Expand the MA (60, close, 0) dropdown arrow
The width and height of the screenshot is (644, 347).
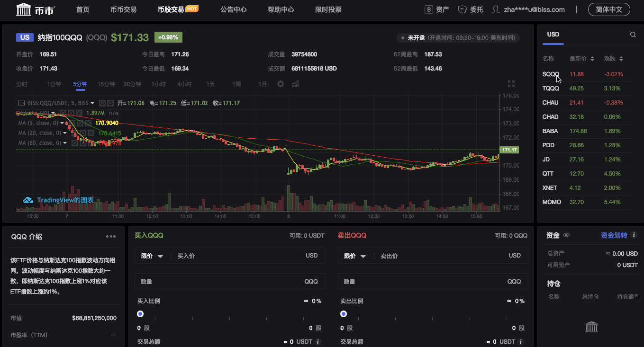[65, 143]
